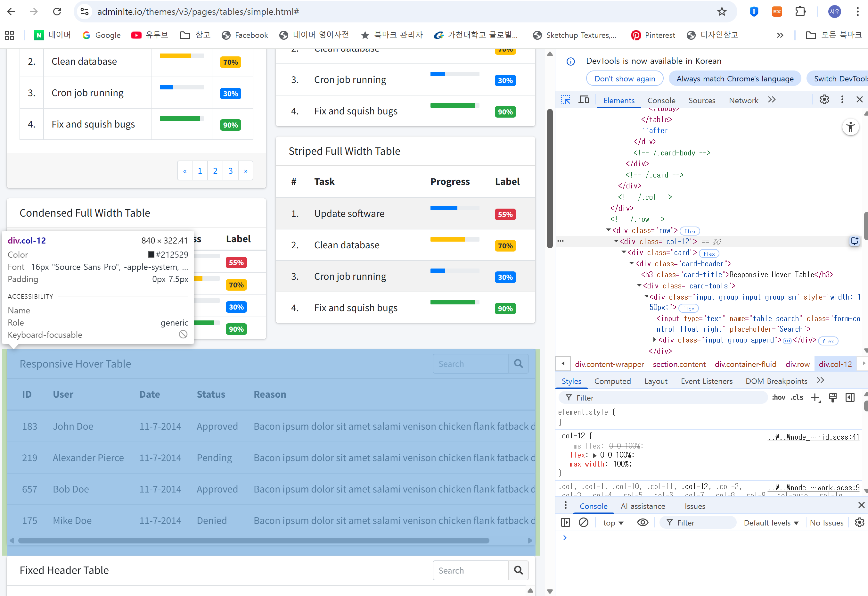This screenshot has height=596, width=868.
Task: Click the Don't show again button
Action: (x=625, y=79)
